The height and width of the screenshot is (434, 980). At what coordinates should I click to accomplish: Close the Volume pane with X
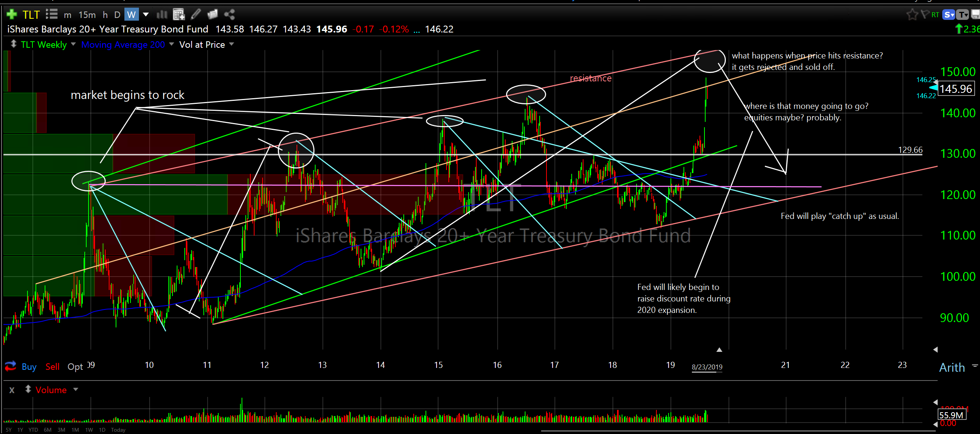[12, 390]
